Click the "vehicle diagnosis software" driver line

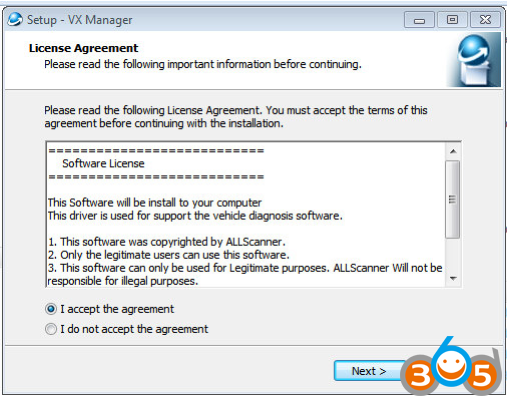[195, 216]
